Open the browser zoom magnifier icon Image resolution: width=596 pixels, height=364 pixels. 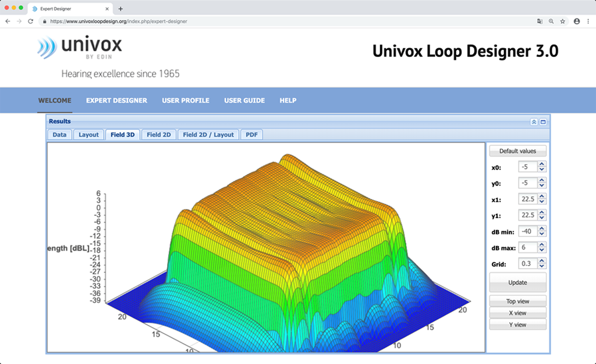coord(551,21)
